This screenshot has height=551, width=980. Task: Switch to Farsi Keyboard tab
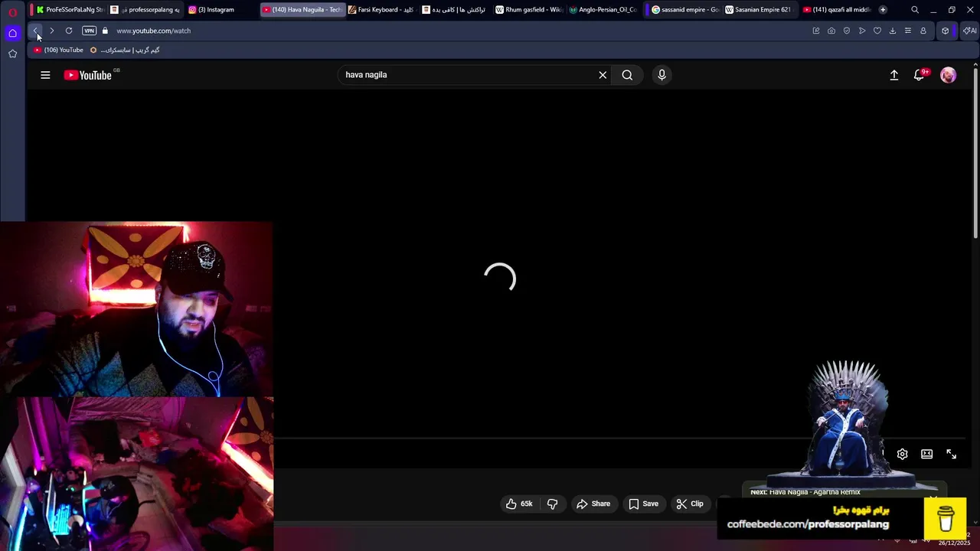381,10
